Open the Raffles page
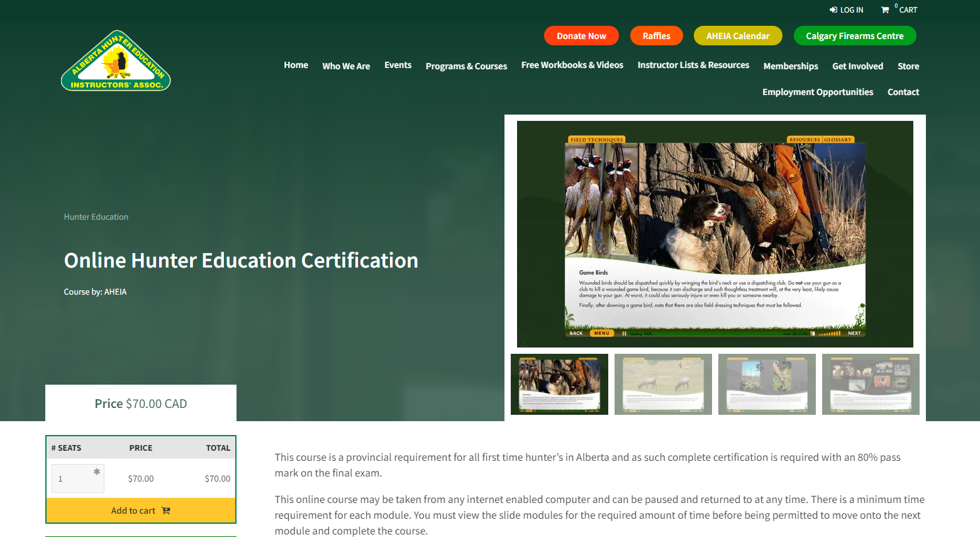980x537 pixels. (x=656, y=35)
